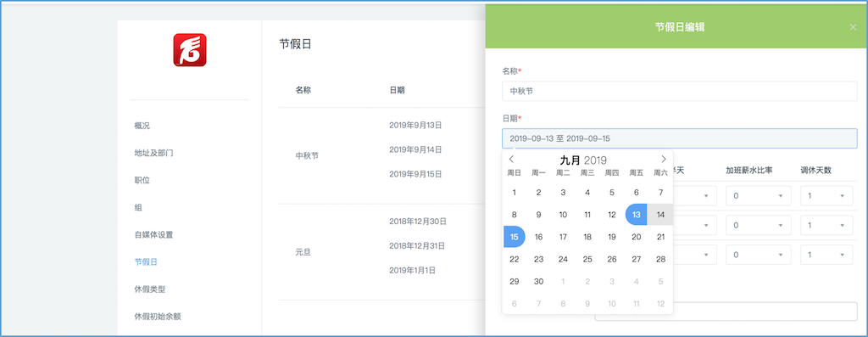The height and width of the screenshot is (337, 868).
Task: Open first row 加班薪水比率 dropdown
Action: click(759, 196)
